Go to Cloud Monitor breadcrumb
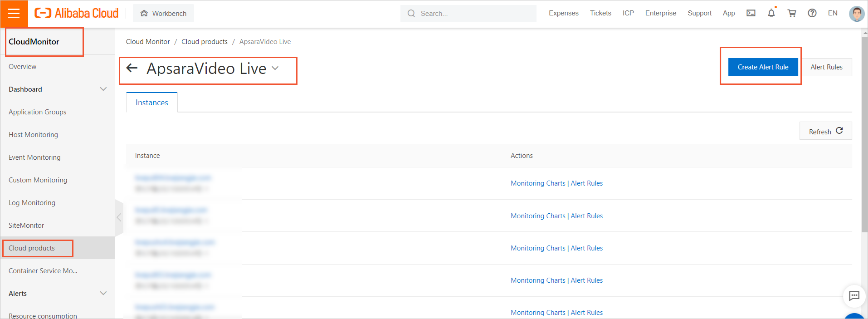 148,42
